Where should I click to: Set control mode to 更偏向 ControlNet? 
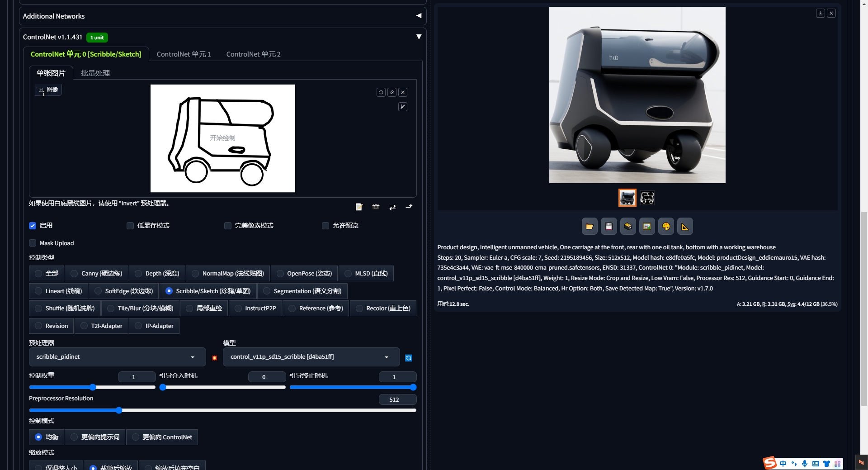click(x=135, y=437)
